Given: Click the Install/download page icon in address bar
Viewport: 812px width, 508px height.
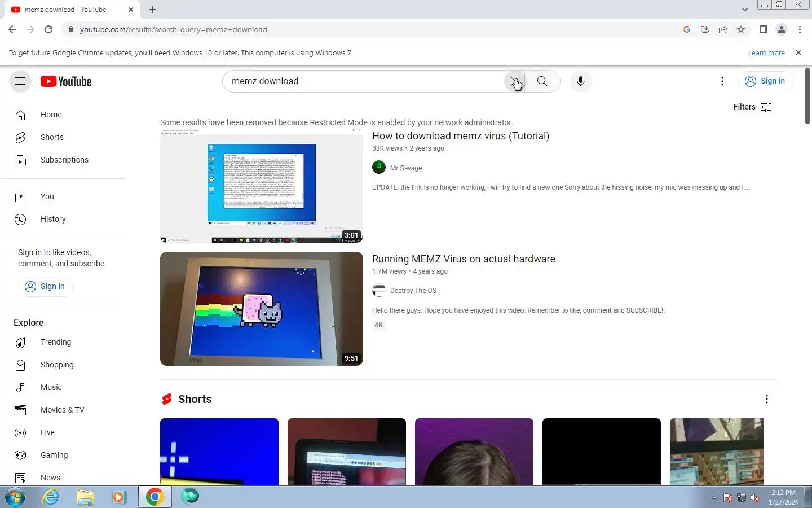Looking at the screenshot, I should [x=705, y=29].
